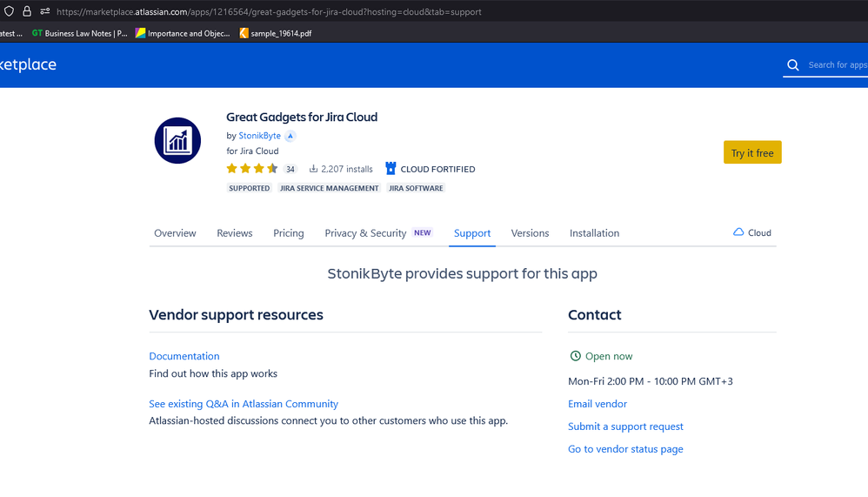Click the cloud icon next to Cloud
Screen dimensions: 868x497
738,232
